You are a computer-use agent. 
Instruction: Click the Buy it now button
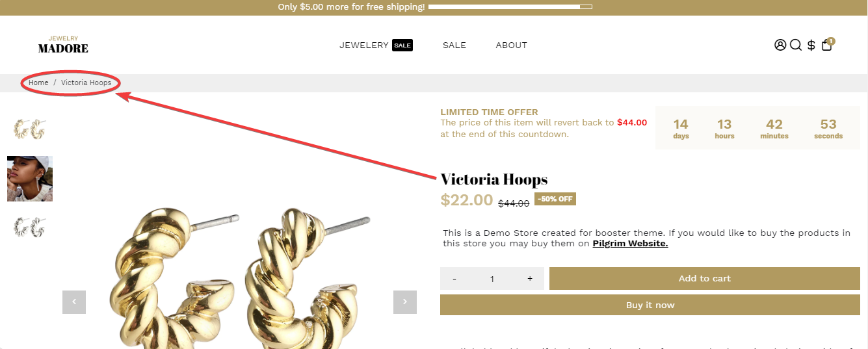coord(650,305)
